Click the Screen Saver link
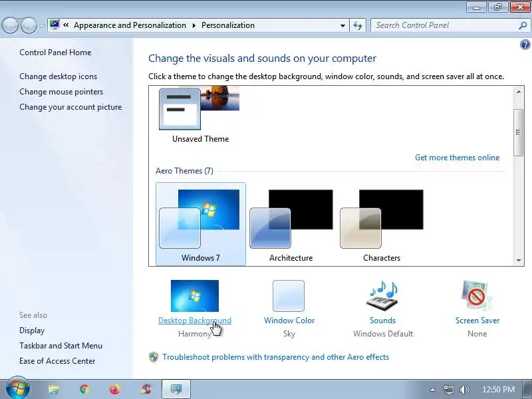 coord(477,321)
